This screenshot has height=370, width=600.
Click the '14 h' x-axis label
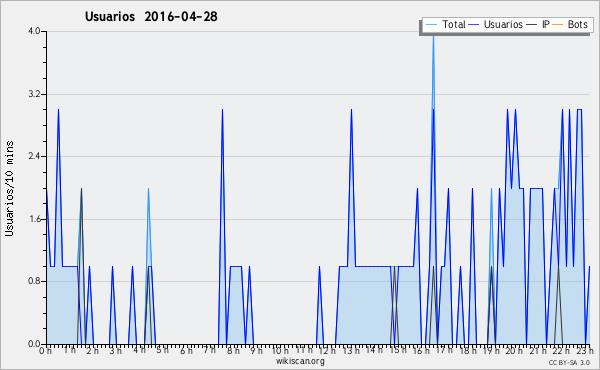pyautogui.click(x=374, y=350)
